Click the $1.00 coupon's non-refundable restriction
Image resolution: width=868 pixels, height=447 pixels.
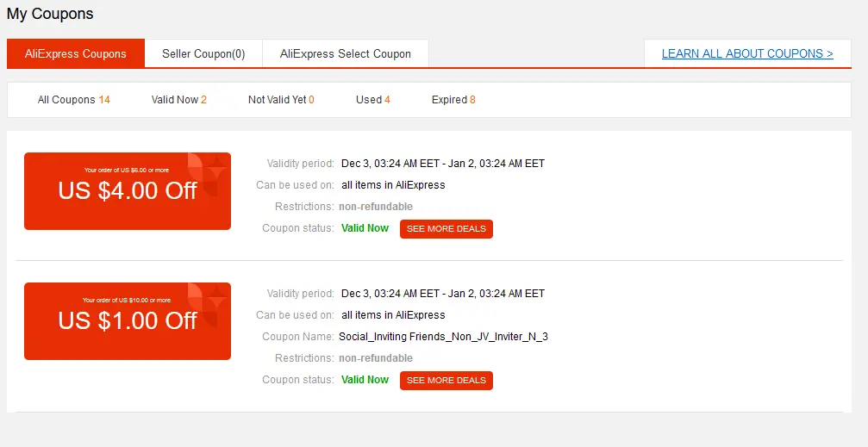(376, 358)
